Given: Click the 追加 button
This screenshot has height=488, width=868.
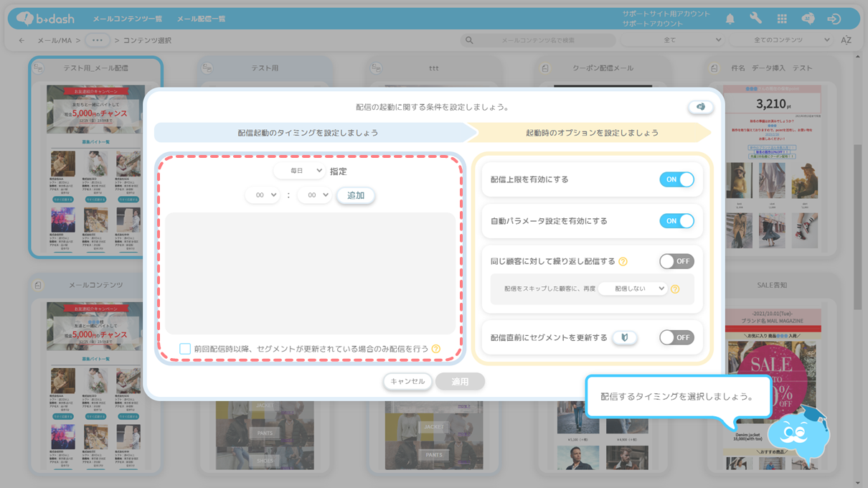Looking at the screenshot, I should pos(356,195).
